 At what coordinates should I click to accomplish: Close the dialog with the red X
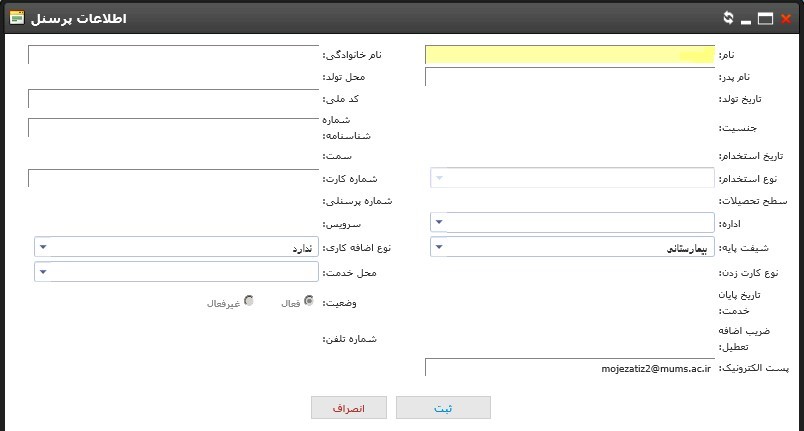(x=786, y=18)
